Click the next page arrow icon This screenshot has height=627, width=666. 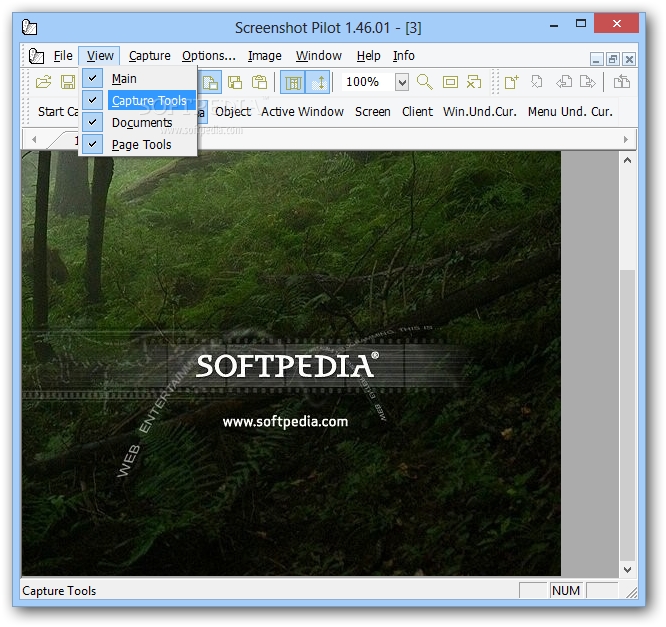(x=588, y=82)
